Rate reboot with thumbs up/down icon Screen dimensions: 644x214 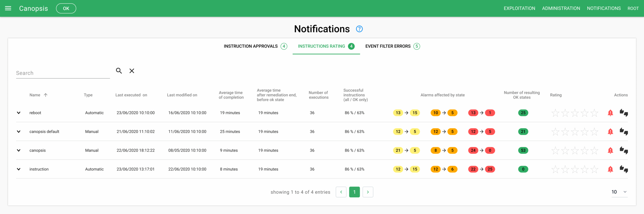[624, 113]
